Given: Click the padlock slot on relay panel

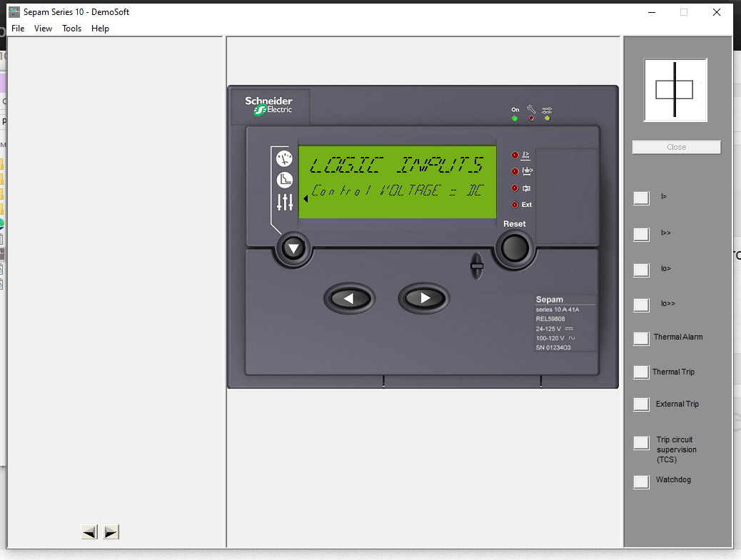Looking at the screenshot, I should pos(477,266).
